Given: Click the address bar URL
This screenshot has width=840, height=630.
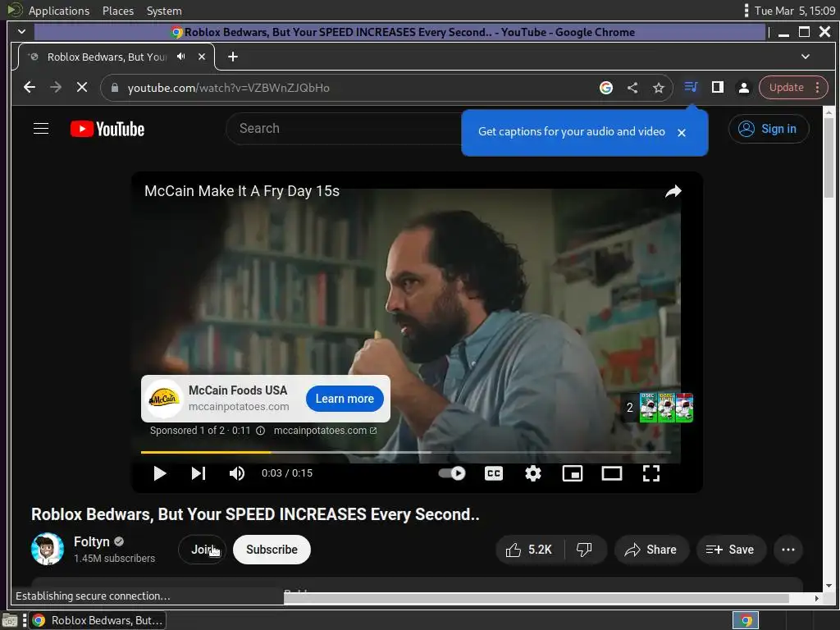Looking at the screenshot, I should click(229, 88).
